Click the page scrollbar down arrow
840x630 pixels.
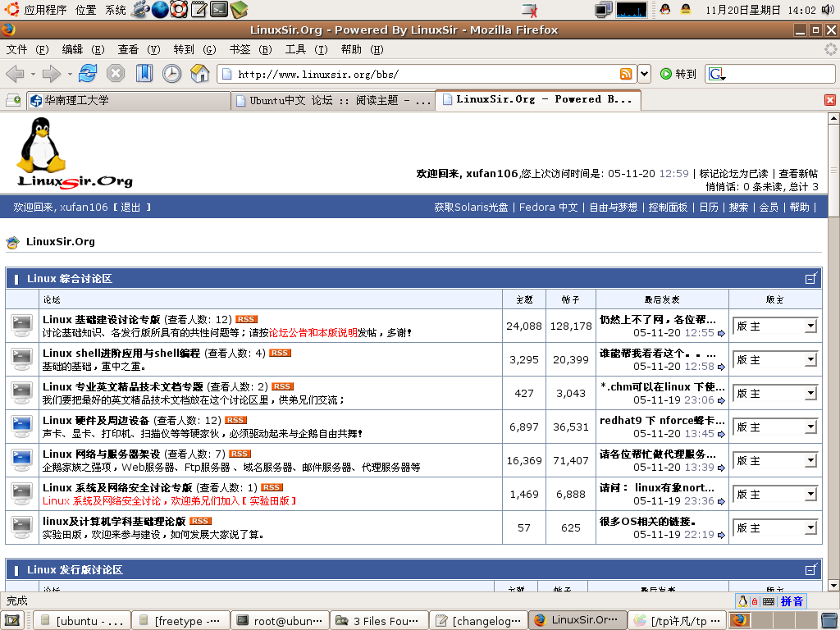pyautogui.click(x=833, y=585)
